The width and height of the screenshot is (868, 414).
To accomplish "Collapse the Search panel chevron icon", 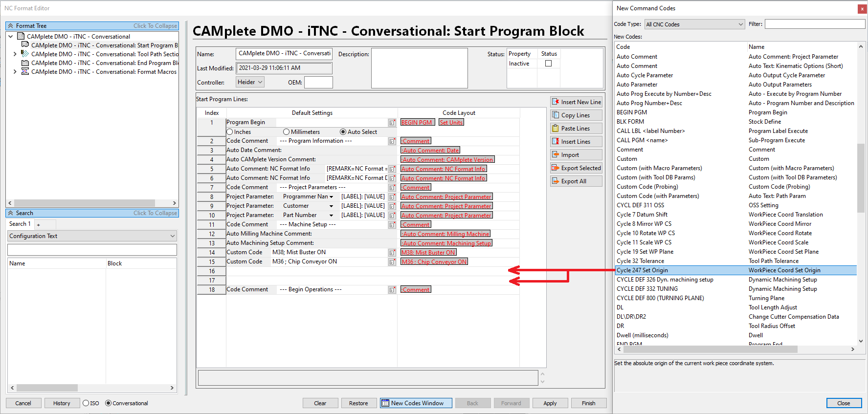I will pyautogui.click(x=11, y=213).
